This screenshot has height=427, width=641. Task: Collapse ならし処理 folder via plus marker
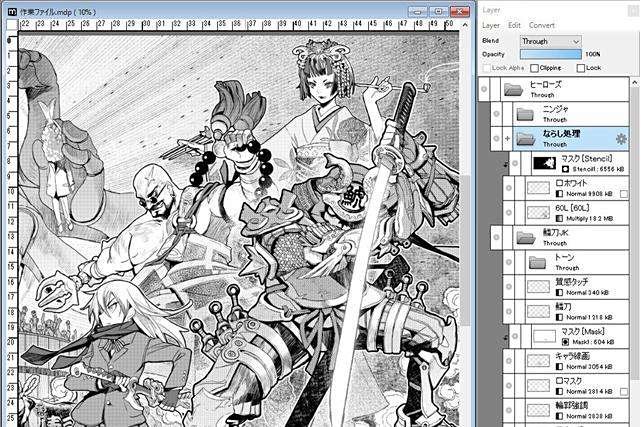(x=507, y=139)
